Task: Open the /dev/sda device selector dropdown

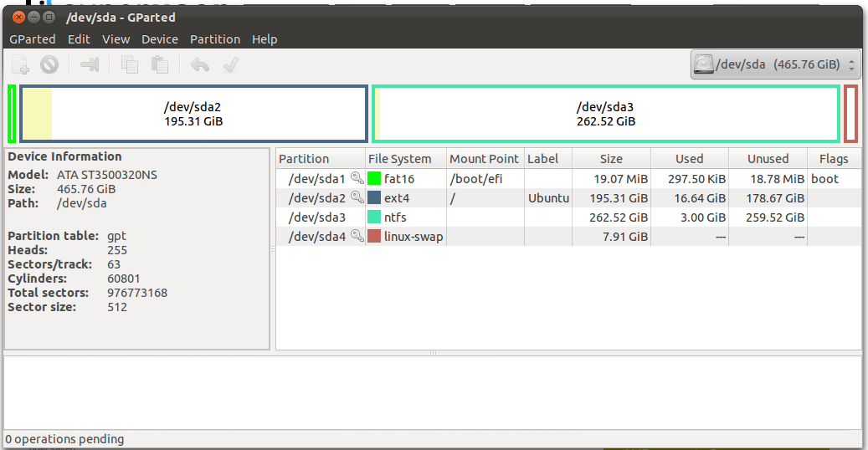Action: (x=775, y=64)
